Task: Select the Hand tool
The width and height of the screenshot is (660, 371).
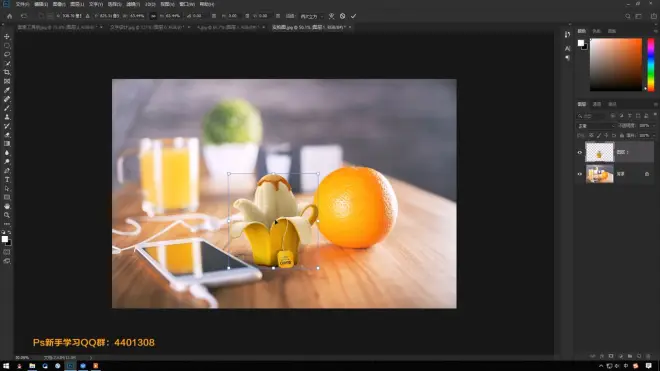Action: tap(7, 206)
